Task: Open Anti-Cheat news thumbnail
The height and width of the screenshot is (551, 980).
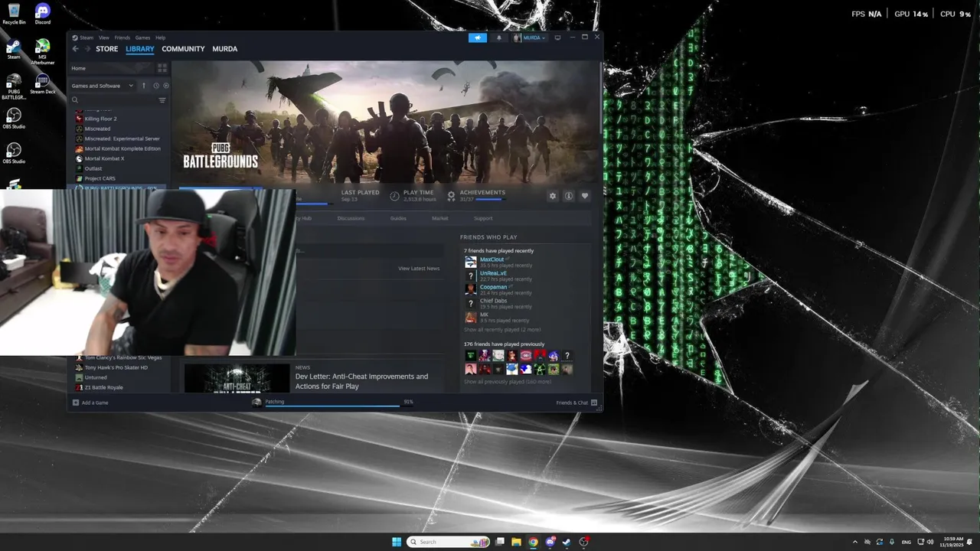Action: click(237, 378)
